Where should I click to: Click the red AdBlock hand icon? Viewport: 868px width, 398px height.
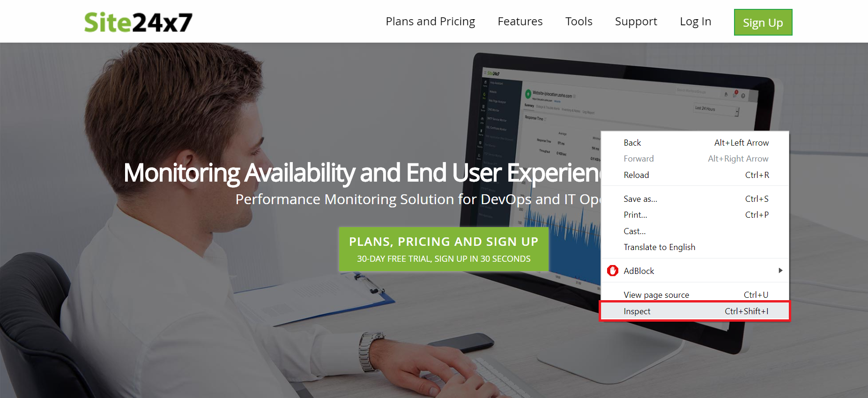pos(613,271)
